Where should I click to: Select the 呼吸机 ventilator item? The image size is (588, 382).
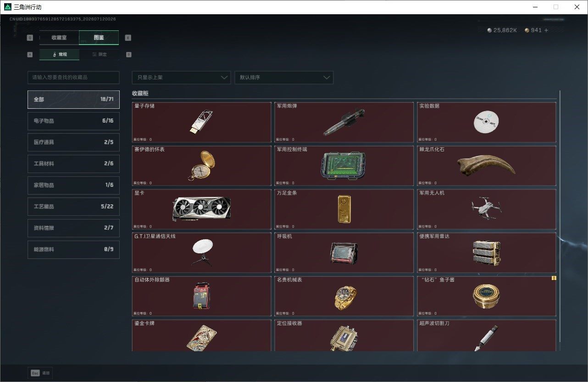[x=344, y=253]
